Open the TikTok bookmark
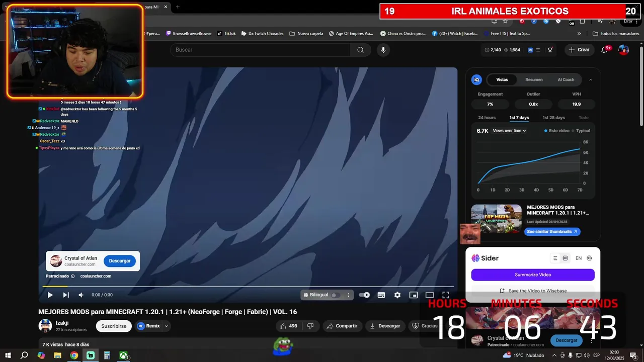The width and height of the screenshot is (644, 362). [226, 34]
